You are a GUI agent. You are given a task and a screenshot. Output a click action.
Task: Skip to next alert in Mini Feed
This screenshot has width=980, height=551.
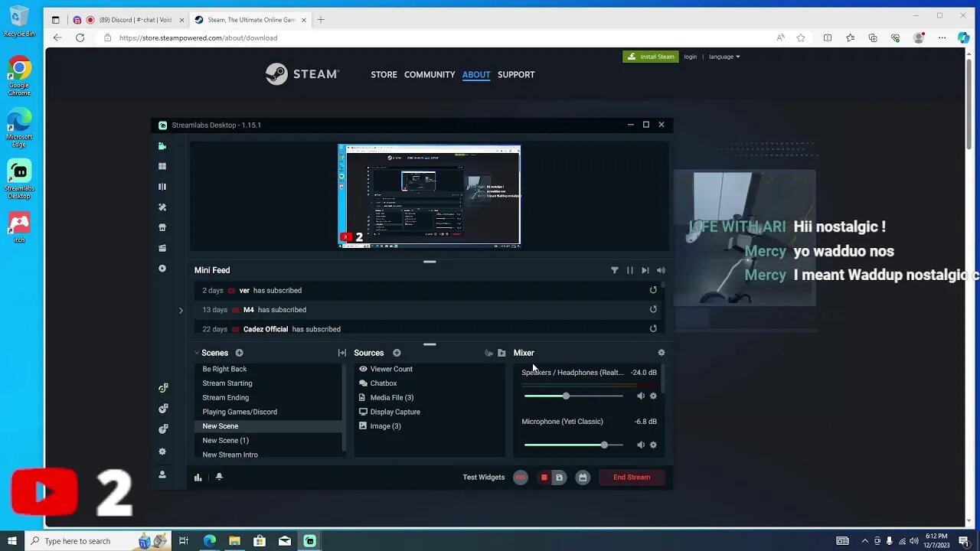[645, 270]
